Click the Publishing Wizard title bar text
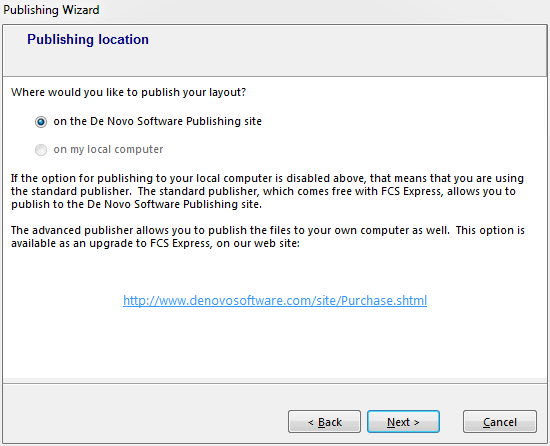 [51, 10]
